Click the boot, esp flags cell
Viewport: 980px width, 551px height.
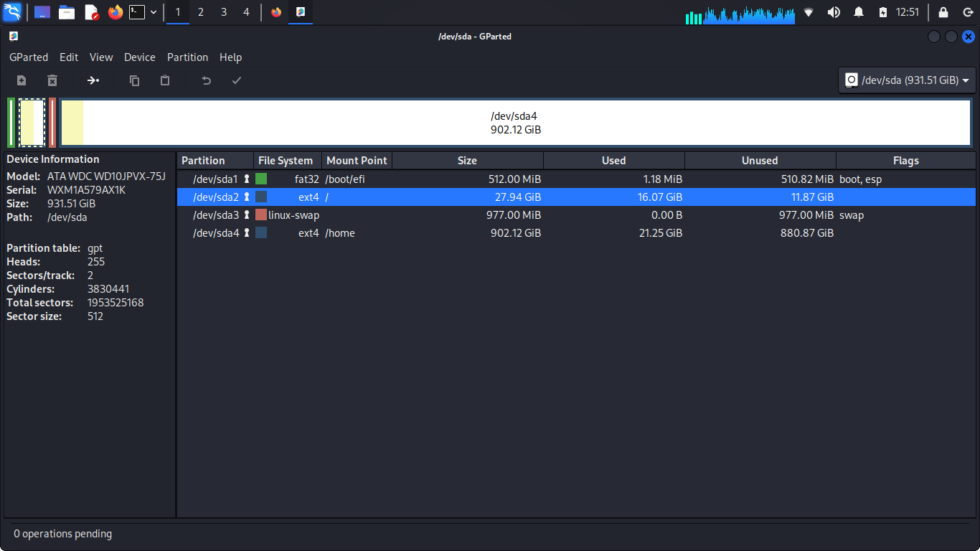click(860, 179)
